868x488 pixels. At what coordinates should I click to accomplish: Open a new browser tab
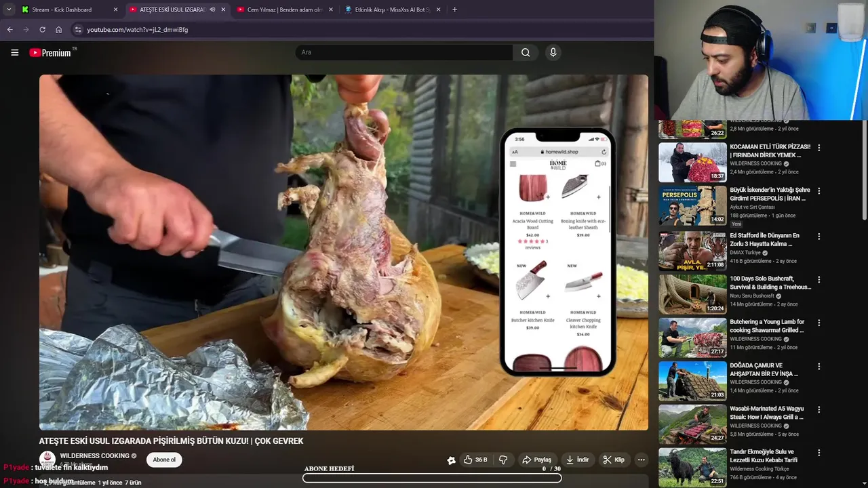point(454,9)
